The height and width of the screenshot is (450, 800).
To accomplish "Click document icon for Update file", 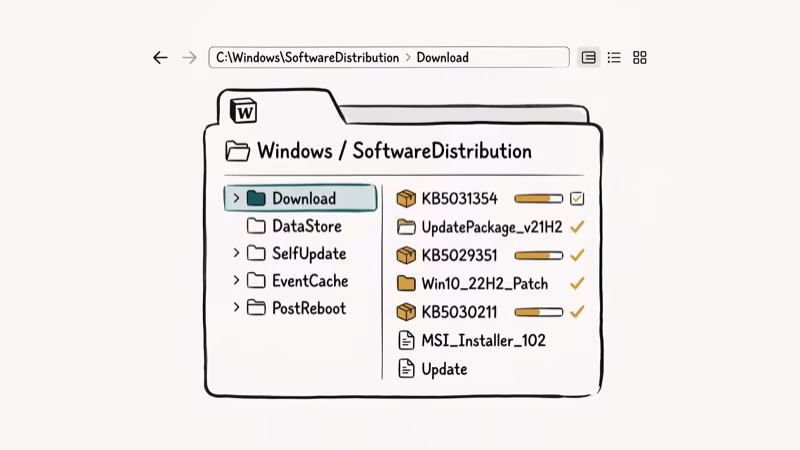I will tap(406, 368).
